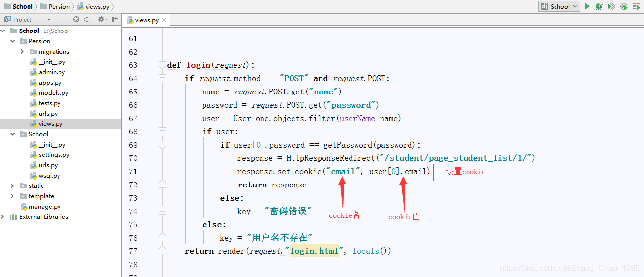
Task: Open the School run configuration dropdown
Action: click(x=559, y=6)
